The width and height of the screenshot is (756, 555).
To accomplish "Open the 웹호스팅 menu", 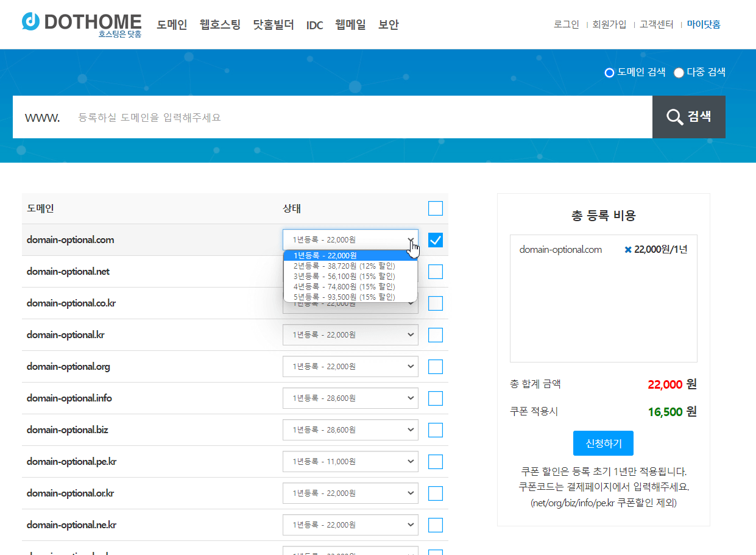I will (219, 25).
